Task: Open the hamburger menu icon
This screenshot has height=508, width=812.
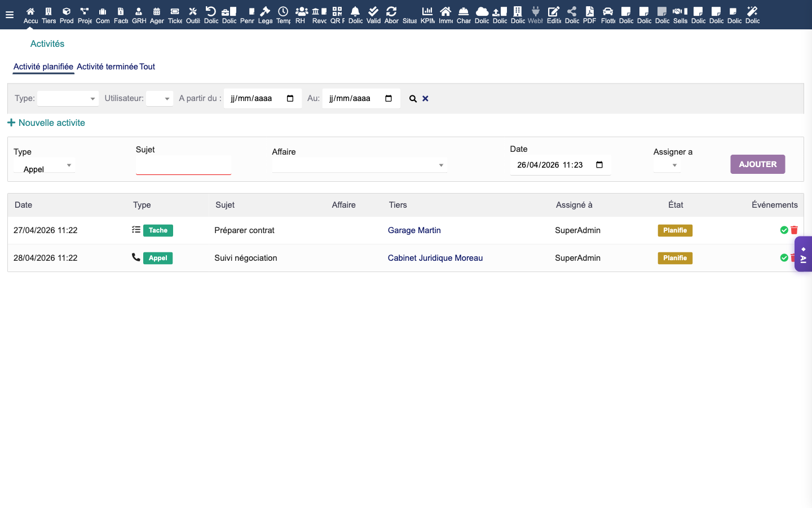Action: [x=9, y=15]
